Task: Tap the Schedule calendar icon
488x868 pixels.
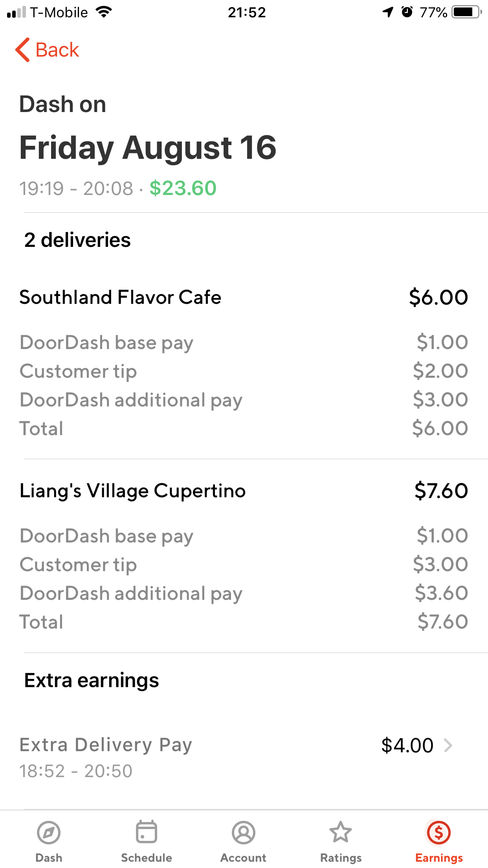Action: pyautogui.click(x=146, y=832)
